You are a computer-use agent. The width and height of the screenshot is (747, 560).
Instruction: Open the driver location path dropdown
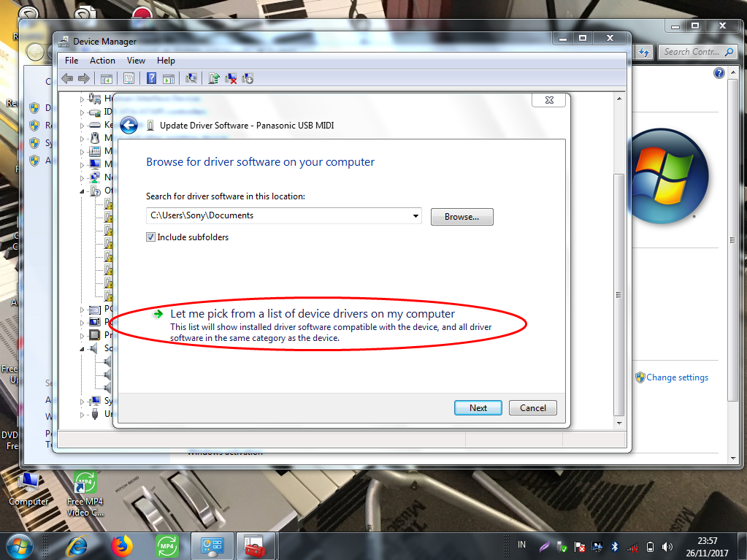pyautogui.click(x=415, y=215)
